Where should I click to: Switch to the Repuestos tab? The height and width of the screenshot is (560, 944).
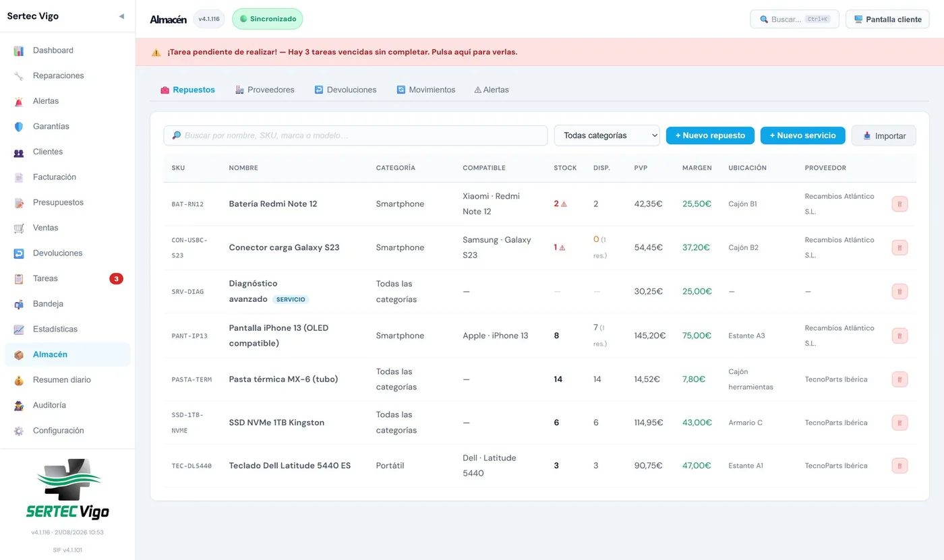tap(187, 90)
